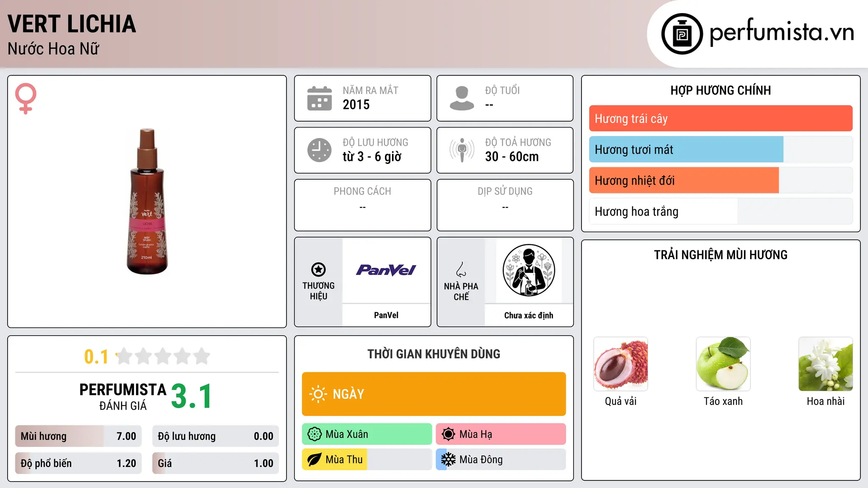Click the từ 3 - 6 giờ longevity value
Screen dimensions: 868x488
coord(372,157)
